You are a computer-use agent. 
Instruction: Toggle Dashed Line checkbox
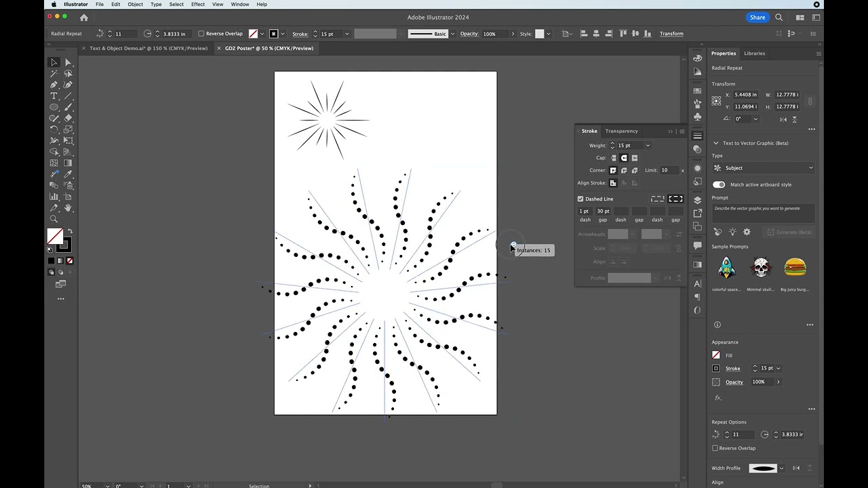click(x=580, y=199)
